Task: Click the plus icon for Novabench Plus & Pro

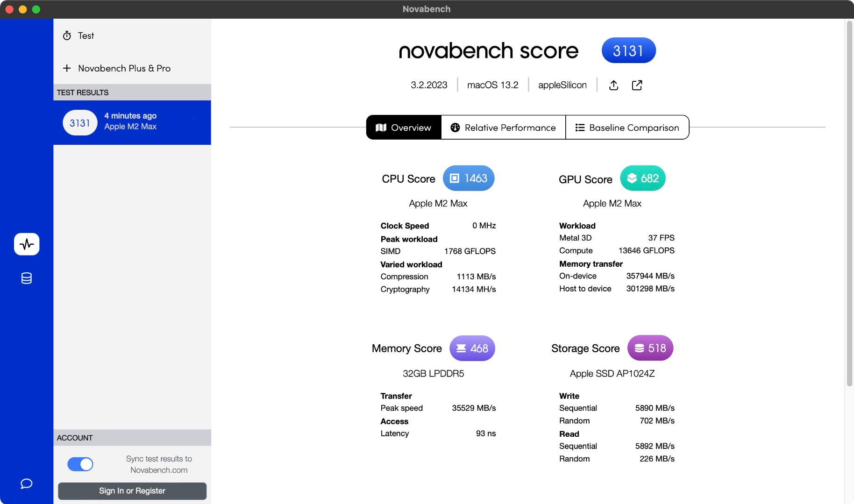Action: [67, 68]
